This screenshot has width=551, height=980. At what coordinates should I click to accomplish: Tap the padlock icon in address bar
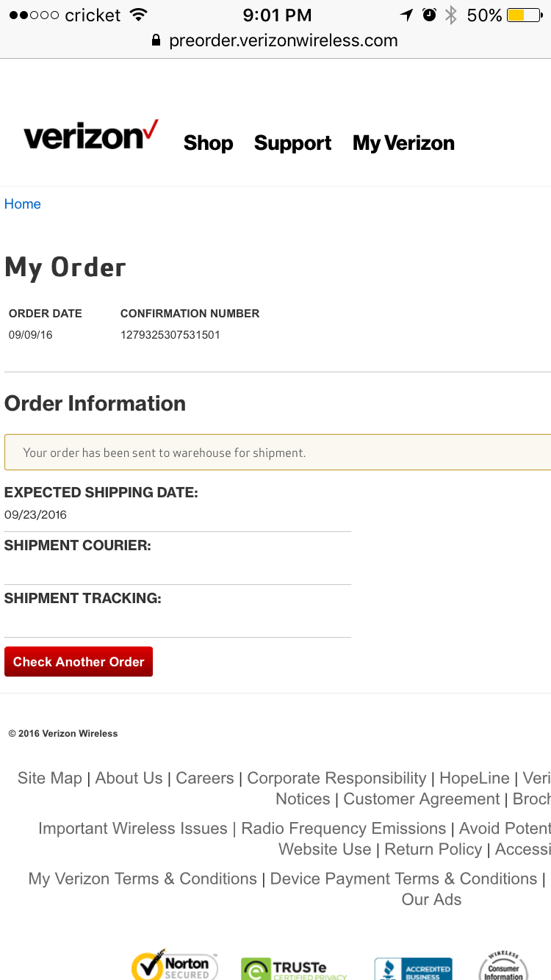[156, 40]
